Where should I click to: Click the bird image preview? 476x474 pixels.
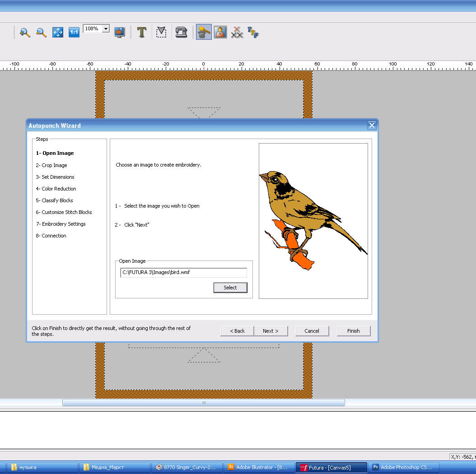(313, 221)
